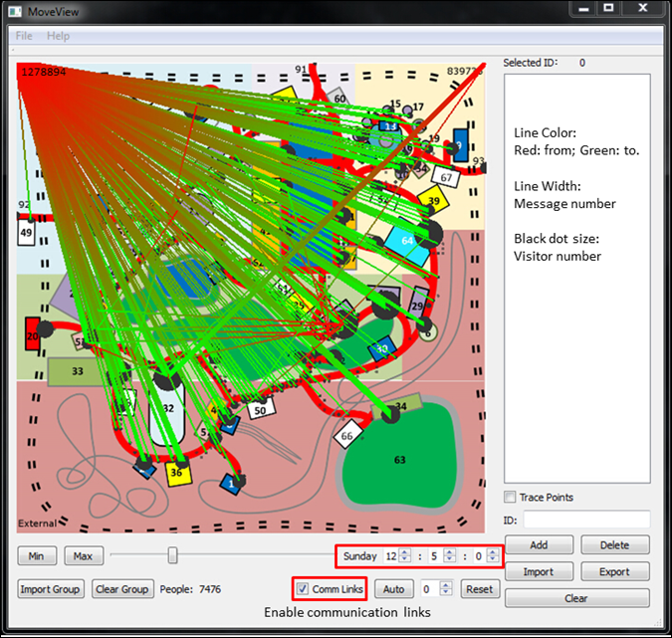Click the yellow diamond marker 36

176,472
